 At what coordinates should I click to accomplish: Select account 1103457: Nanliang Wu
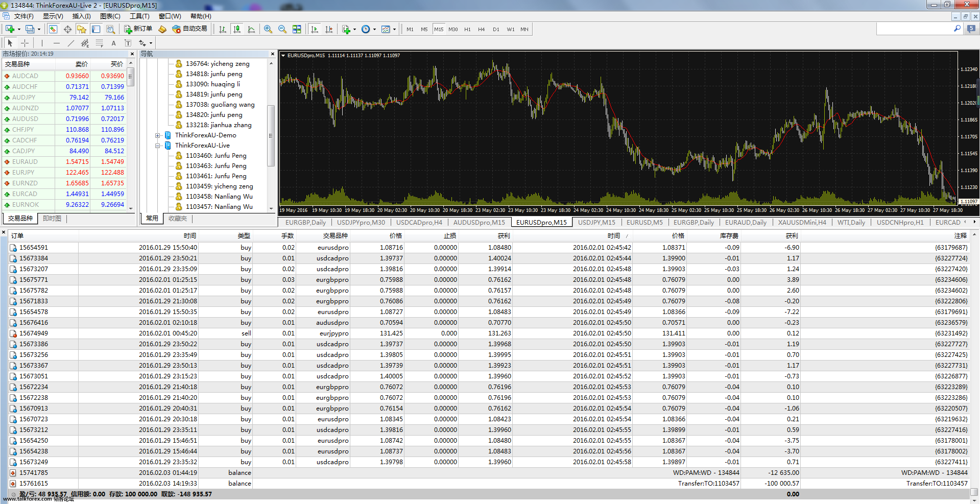click(219, 207)
